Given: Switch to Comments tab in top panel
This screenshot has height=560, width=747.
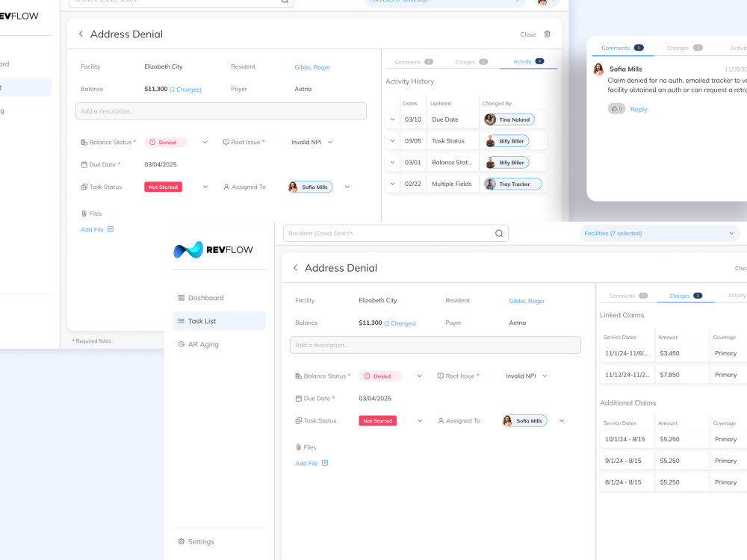Looking at the screenshot, I should [x=414, y=62].
